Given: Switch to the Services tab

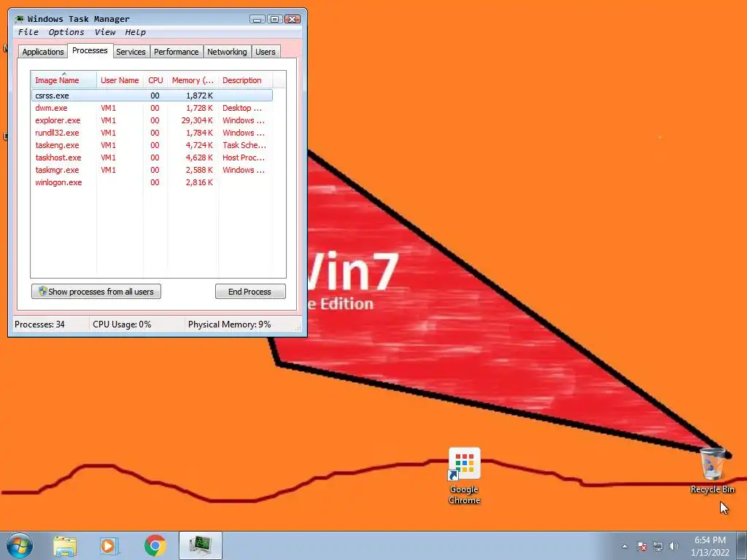Looking at the screenshot, I should tap(131, 52).
